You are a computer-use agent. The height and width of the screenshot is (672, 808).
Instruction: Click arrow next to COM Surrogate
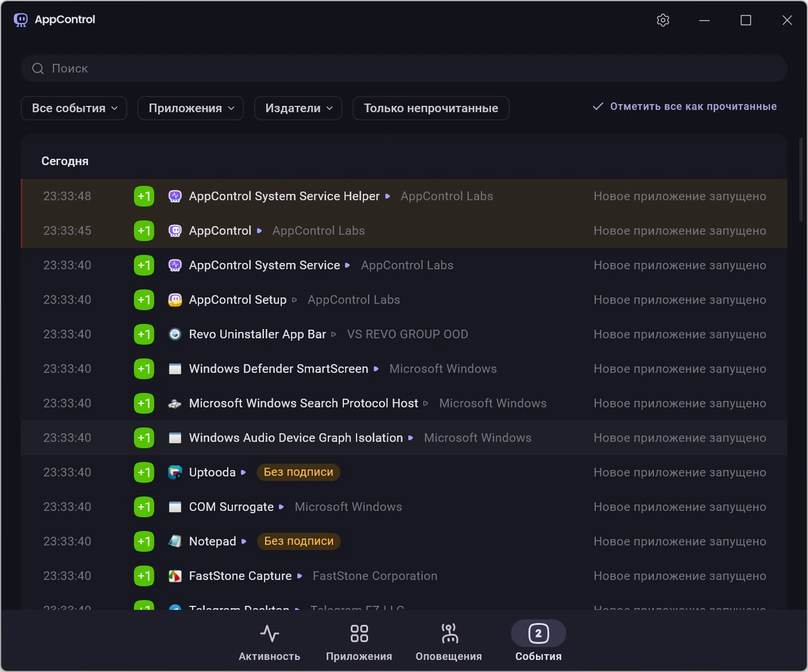[x=281, y=507]
